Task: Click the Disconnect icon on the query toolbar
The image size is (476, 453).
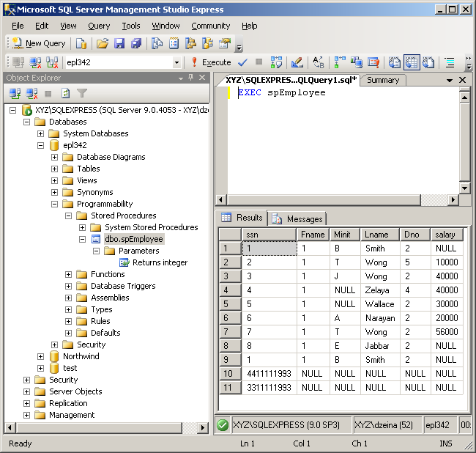Action: pos(36,62)
